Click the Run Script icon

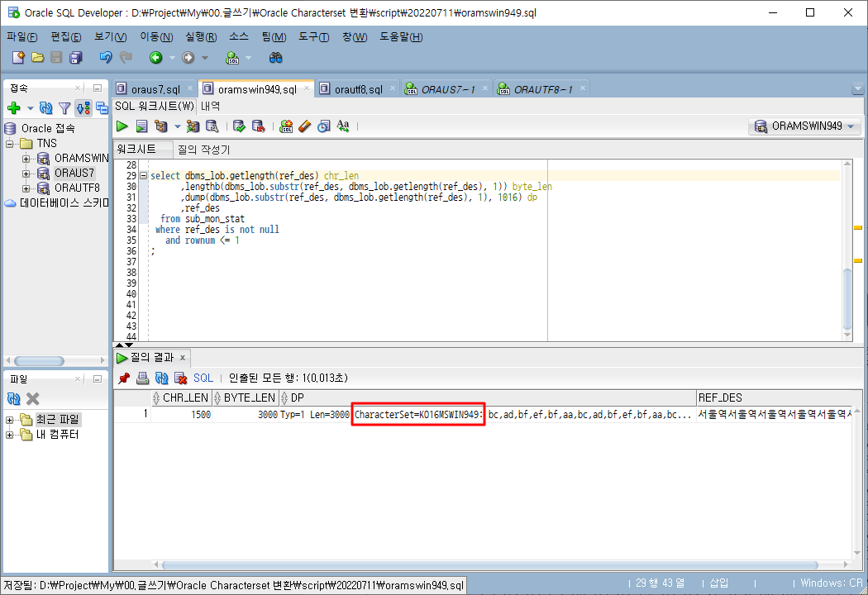pos(141,126)
